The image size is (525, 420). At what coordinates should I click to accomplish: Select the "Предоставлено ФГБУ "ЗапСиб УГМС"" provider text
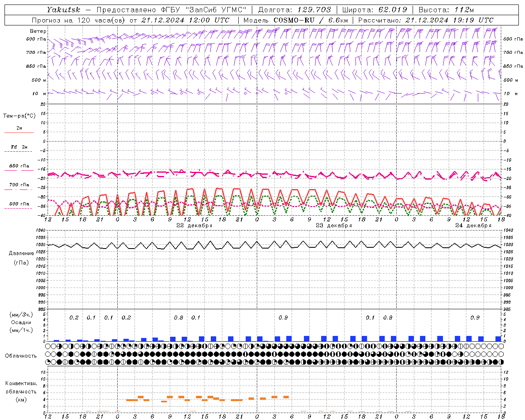pos(171,10)
